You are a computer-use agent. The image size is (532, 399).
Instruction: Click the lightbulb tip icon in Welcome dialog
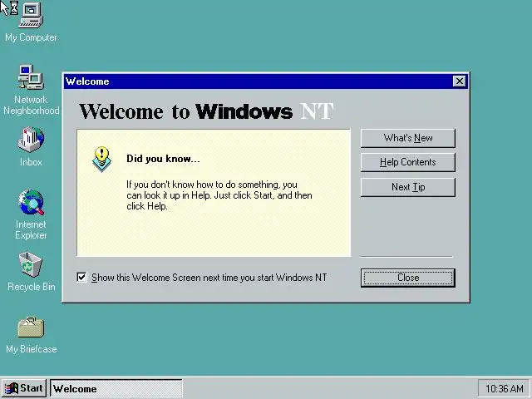[x=101, y=159]
